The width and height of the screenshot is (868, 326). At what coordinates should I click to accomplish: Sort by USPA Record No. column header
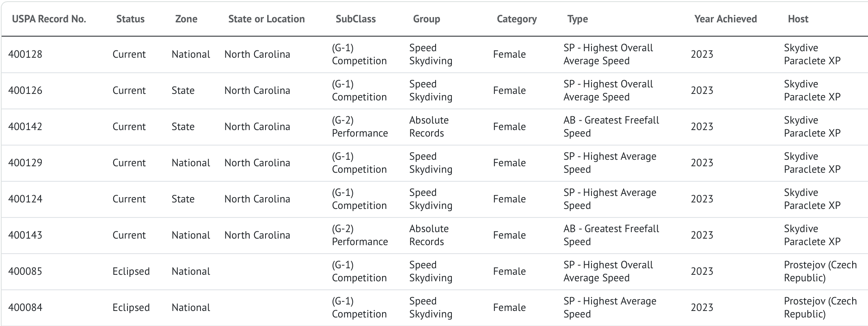tap(49, 19)
